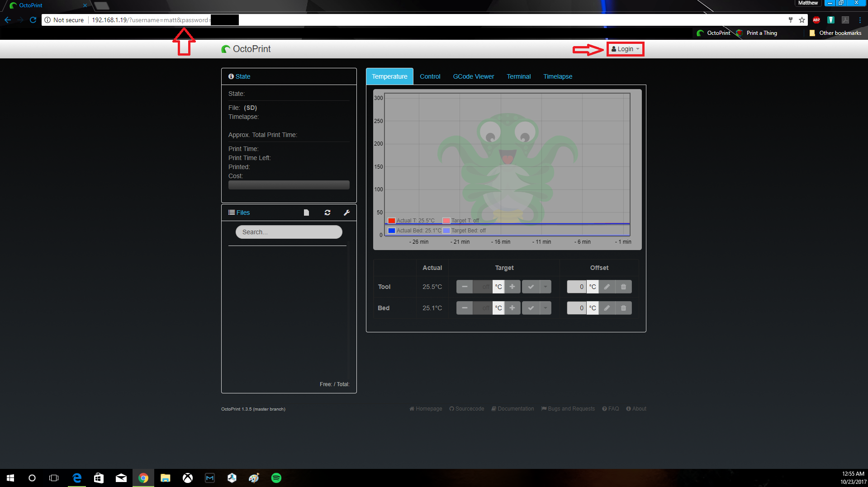Image resolution: width=868 pixels, height=487 pixels.
Task: Toggle Actual Bed blue legend swatch
Action: (x=392, y=231)
